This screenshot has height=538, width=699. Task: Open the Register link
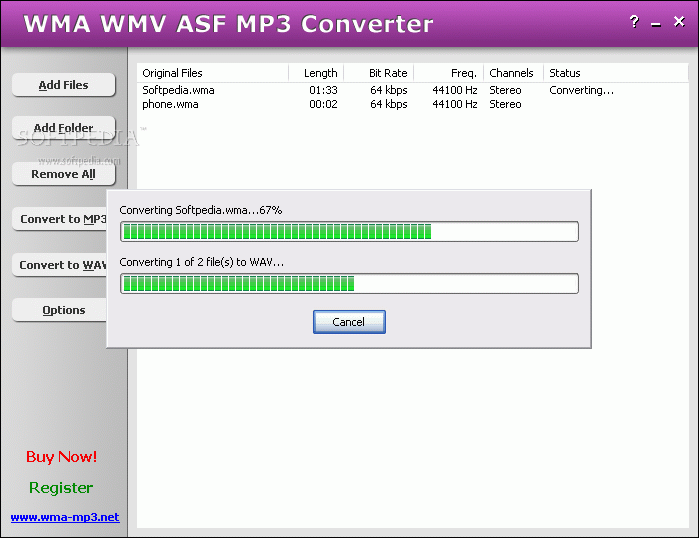pos(61,488)
